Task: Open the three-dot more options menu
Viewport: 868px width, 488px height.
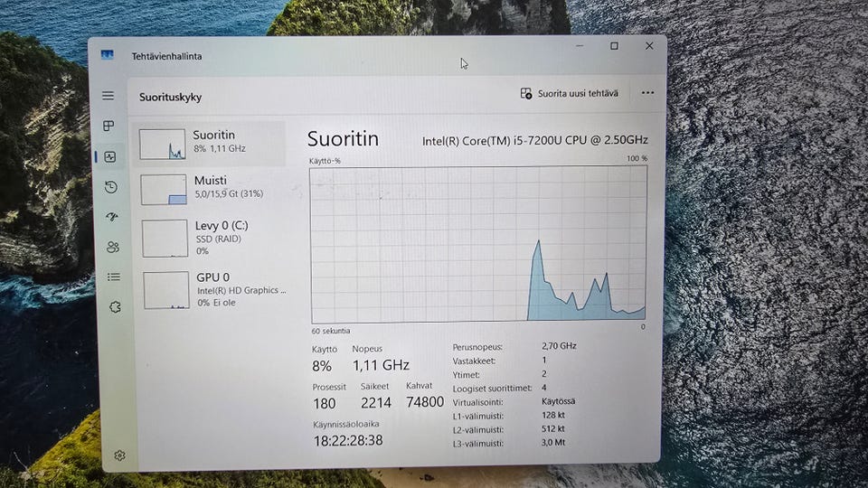Action: [647, 93]
